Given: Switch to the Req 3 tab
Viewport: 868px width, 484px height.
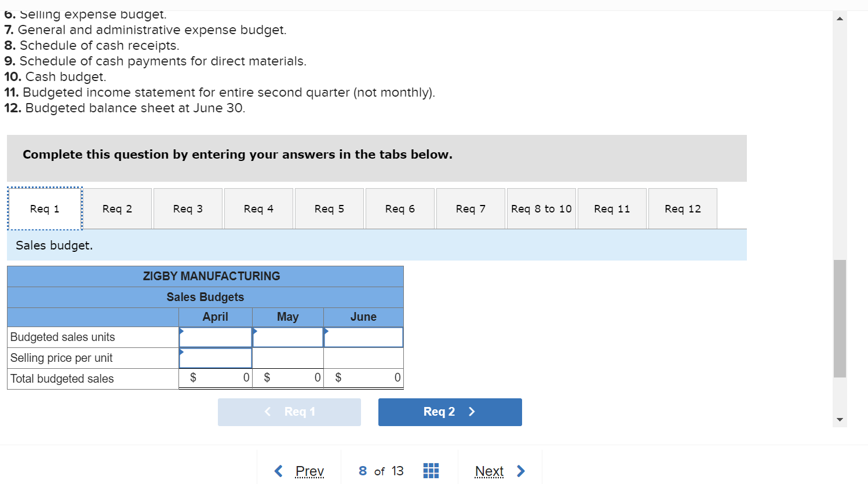Looking at the screenshot, I should tap(187, 208).
